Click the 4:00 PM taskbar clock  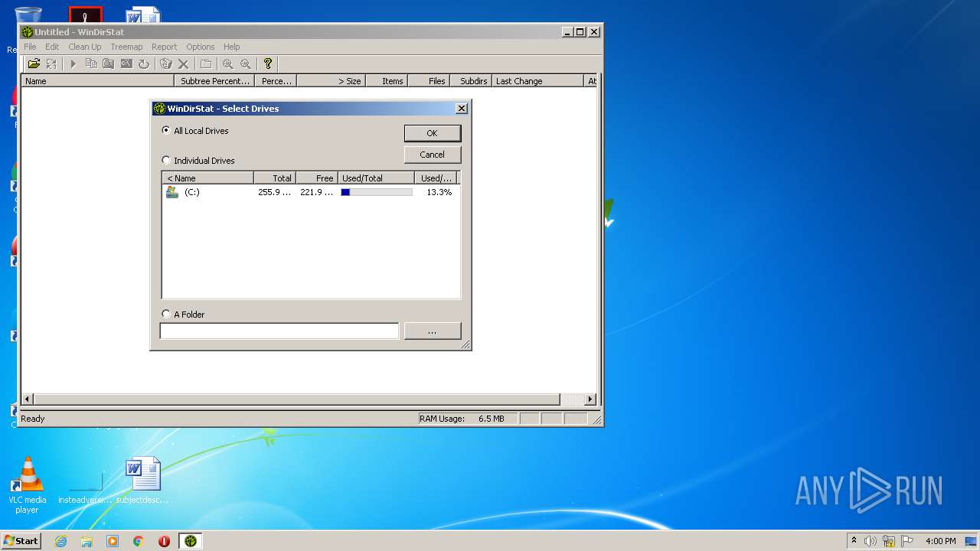(940, 541)
